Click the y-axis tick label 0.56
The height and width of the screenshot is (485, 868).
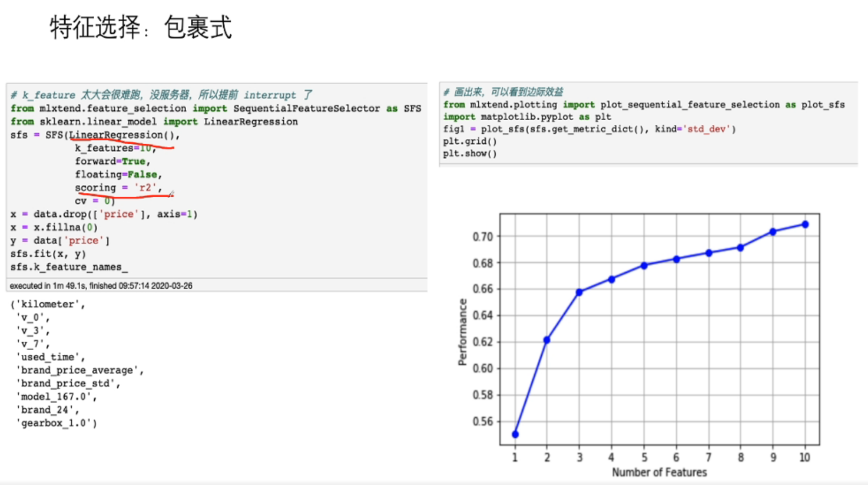[x=483, y=421]
